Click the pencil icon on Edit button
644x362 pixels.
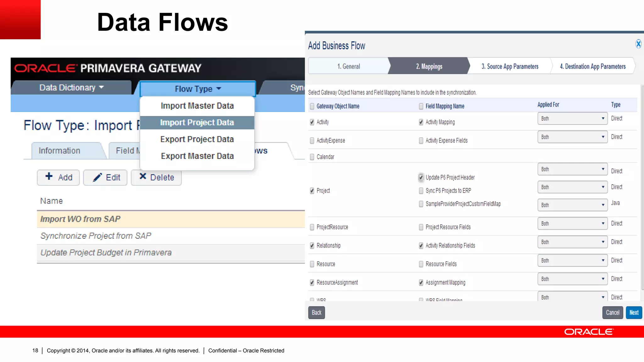97,177
